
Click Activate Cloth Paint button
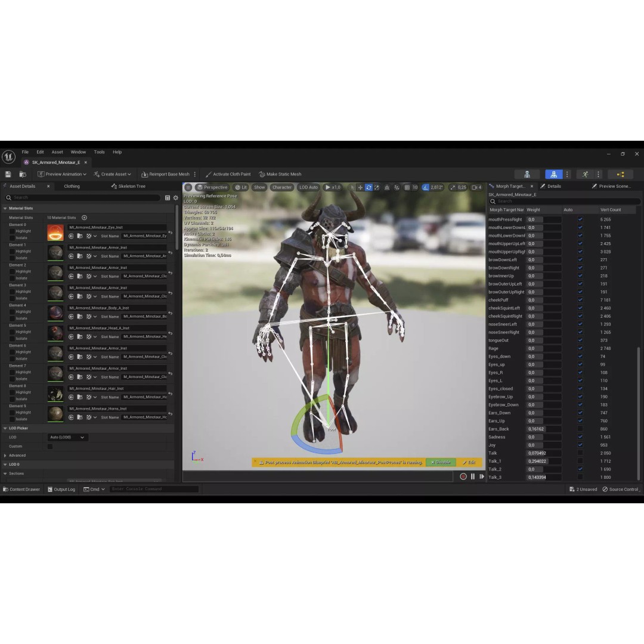click(228, 174)
